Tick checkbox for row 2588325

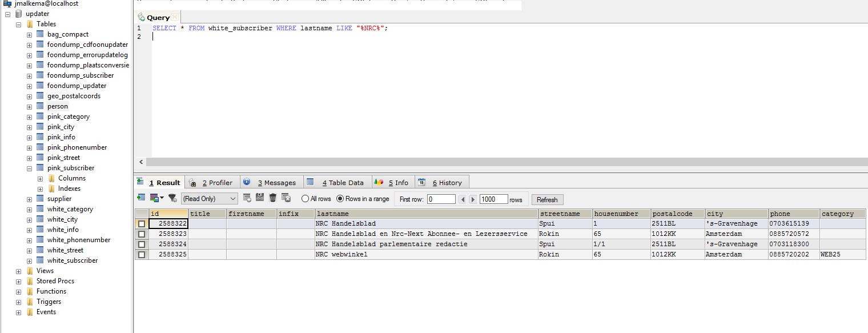[142, 255]
